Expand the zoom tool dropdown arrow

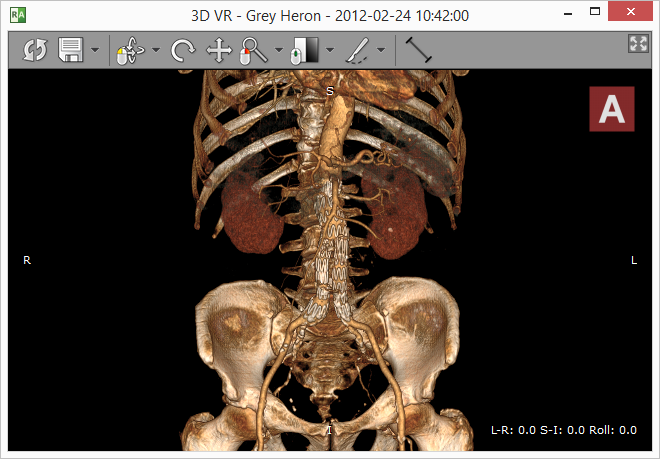click(278, 51)
